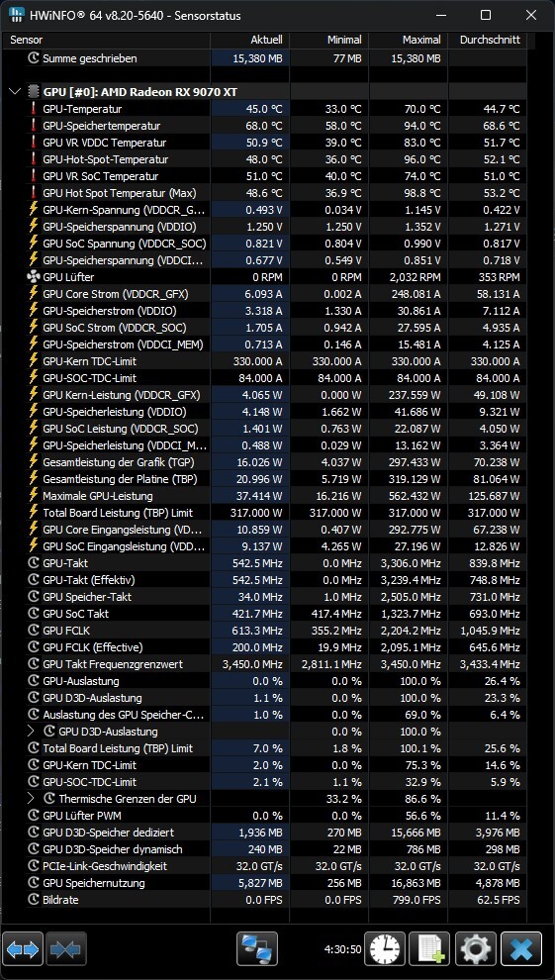Click clock icon of GPU Lüfter PWM row
Image resolution: width=555 pixels, height=980 pixels.
34,816
